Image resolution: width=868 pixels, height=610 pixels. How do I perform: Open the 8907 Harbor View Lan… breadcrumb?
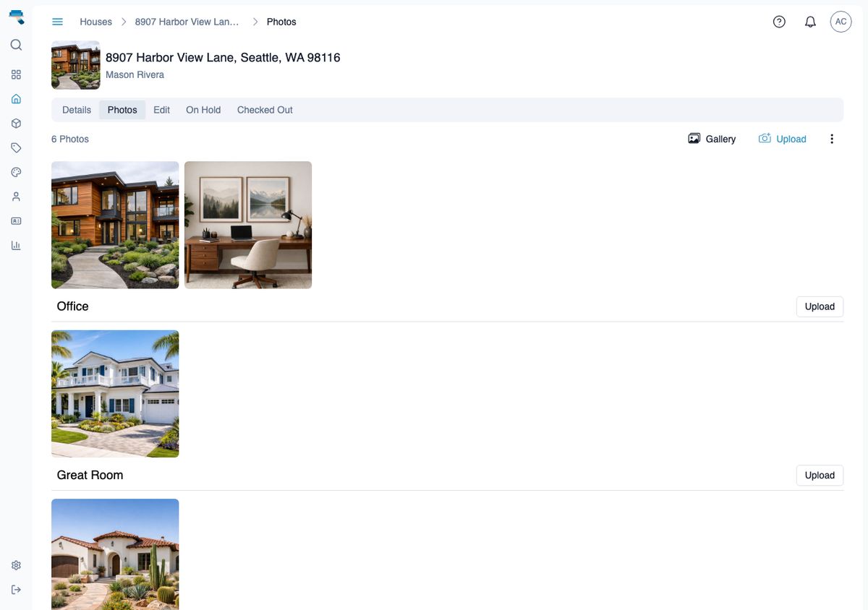pyautogui.click(x=187, y=22)
